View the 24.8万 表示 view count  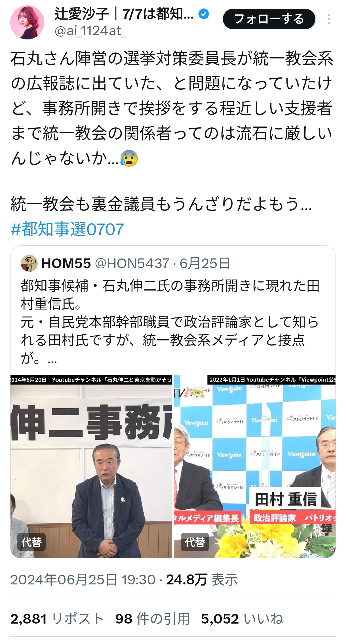click(202, 580)
